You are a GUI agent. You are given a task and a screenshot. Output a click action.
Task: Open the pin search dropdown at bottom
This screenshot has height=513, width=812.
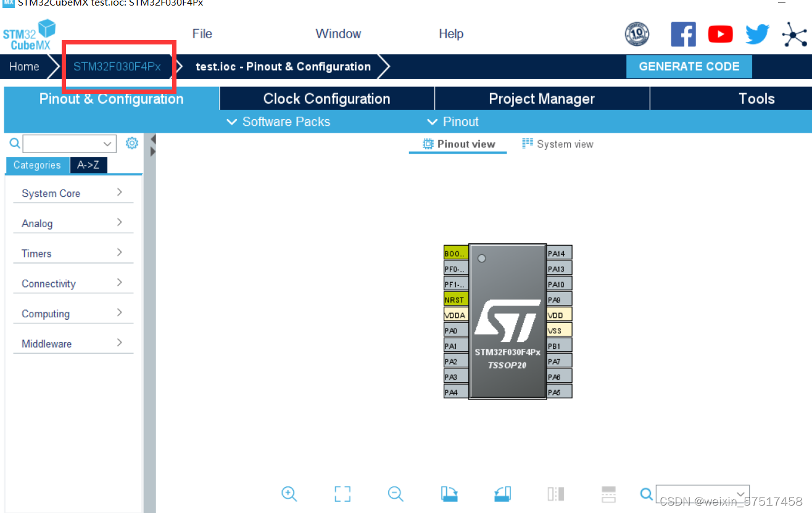click(702, 494)
